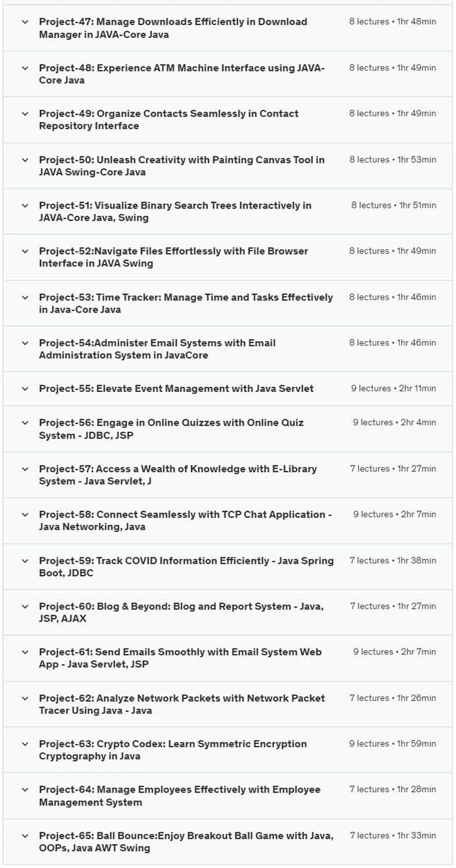The width and height of the screenshot is (456, 868).
Task: Click chevron icon for Project-54 Email Administration
Action: [25, 343]
